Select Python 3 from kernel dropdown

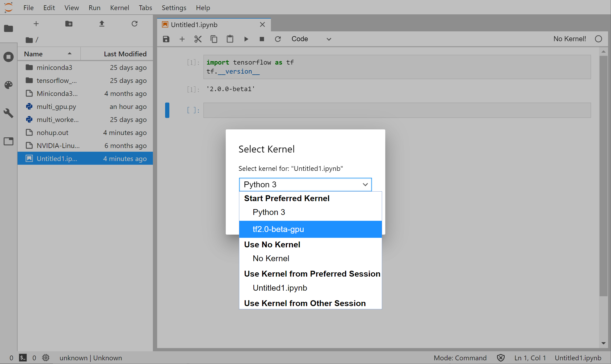click(x=269, y=212)
